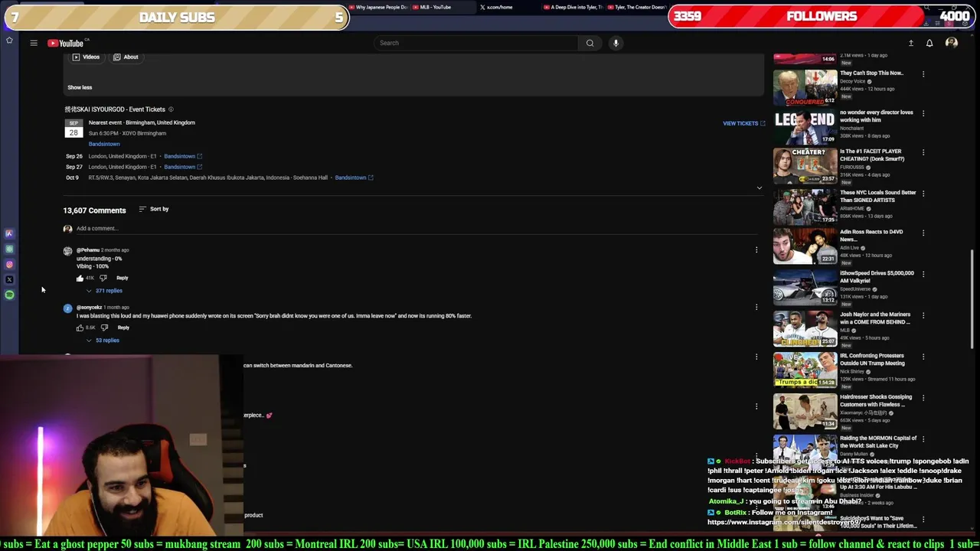This screenshot has height=551, width=980.
Task: Activate voice search microphone
Action: [x=616, y=43]
